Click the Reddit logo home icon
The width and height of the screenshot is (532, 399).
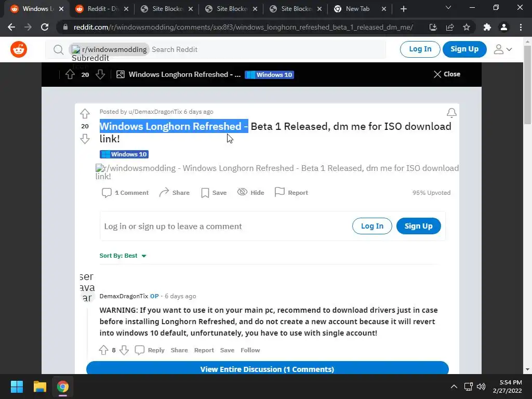[x=19, y=49]
